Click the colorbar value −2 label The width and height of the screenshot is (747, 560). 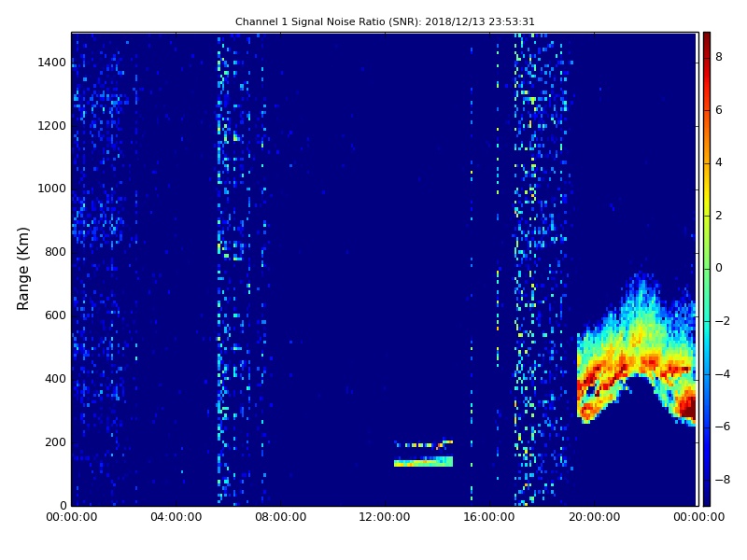(x=723, y=321)
